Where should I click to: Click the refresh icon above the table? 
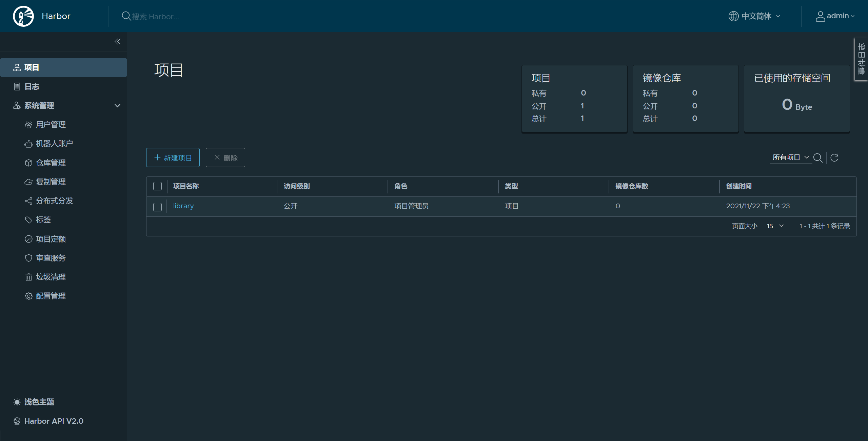(834, 157)
